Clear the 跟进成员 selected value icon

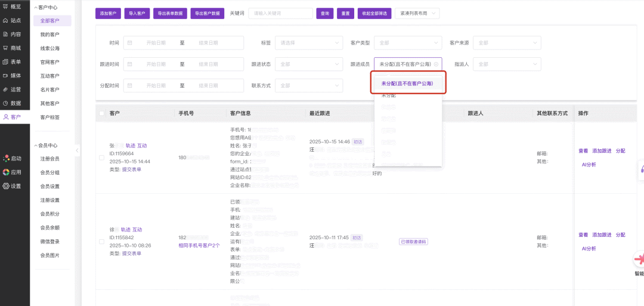tap(436, 64)
